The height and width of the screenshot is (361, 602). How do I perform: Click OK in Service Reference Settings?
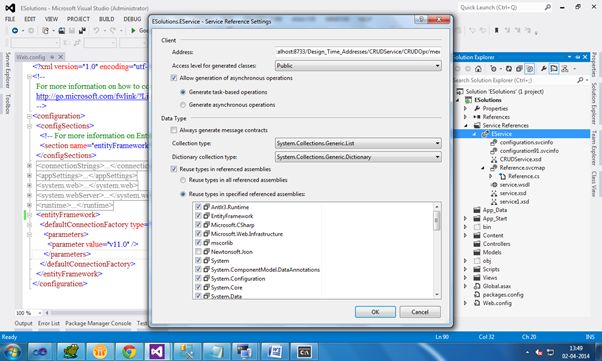375,312
